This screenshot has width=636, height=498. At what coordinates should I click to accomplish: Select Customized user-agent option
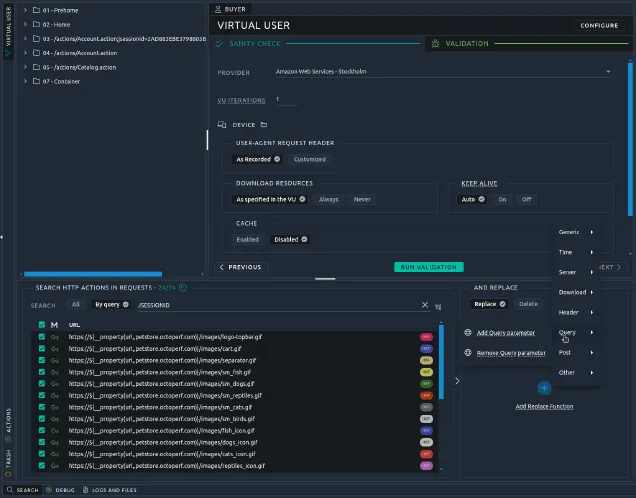(310, 159)
